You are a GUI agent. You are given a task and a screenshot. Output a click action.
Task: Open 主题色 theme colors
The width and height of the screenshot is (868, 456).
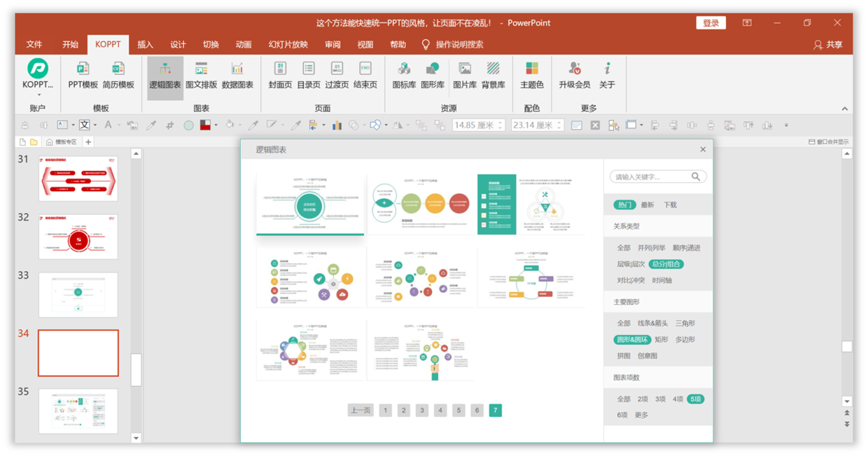click(532, 76)
